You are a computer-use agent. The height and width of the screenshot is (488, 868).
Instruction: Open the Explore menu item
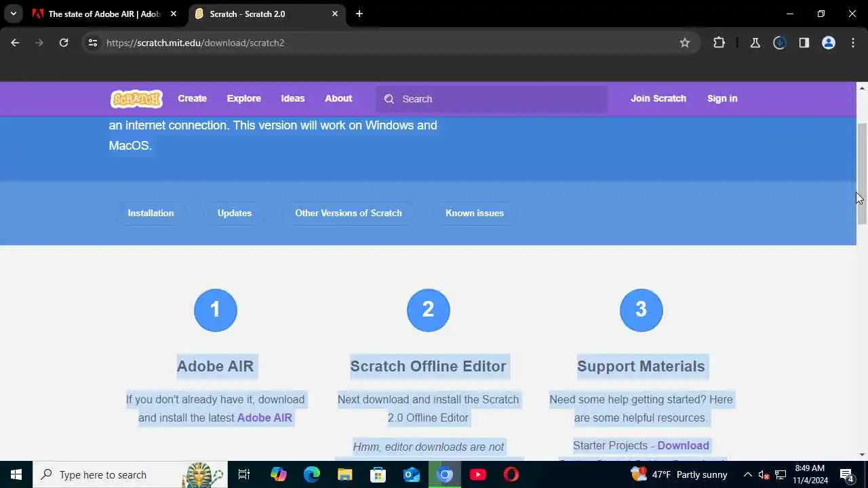coord(243,98)
